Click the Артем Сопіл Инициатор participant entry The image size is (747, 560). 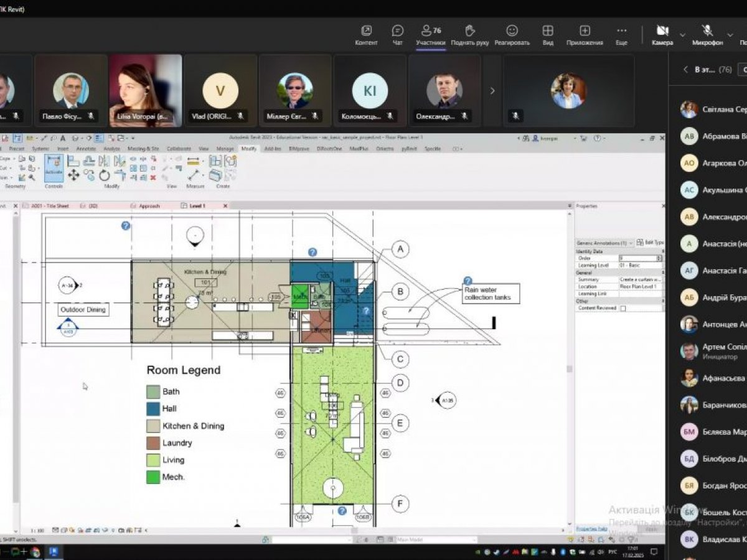coord(713,352)
